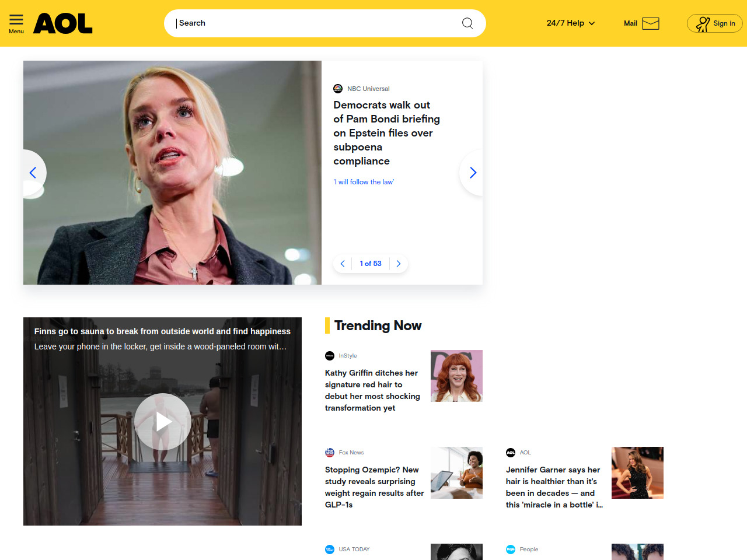Type in the Search field
Viewport: 747px width, 560px height.
tap(315, 23)
